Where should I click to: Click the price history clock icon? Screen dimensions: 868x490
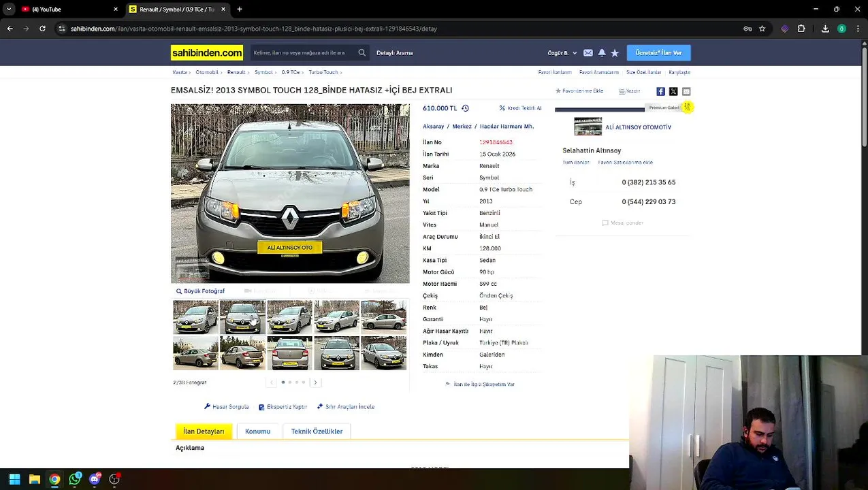(x=465, y=108)
